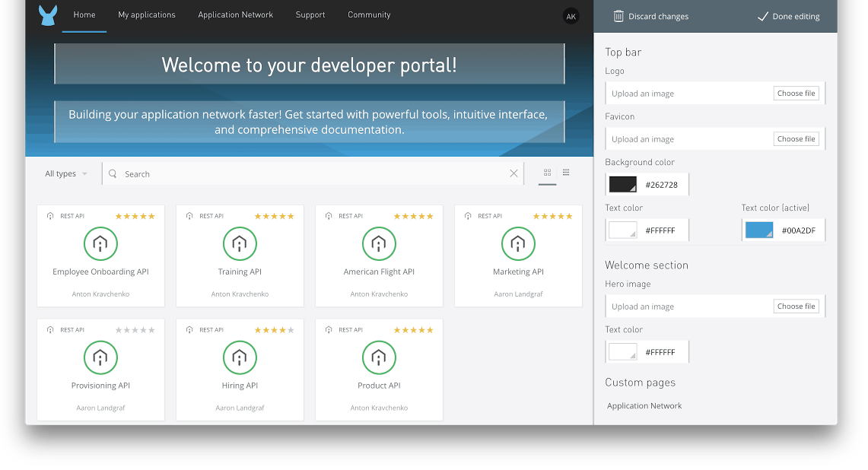
Task: Click the blue portal logo icon
Action: (x=48, y=15)
